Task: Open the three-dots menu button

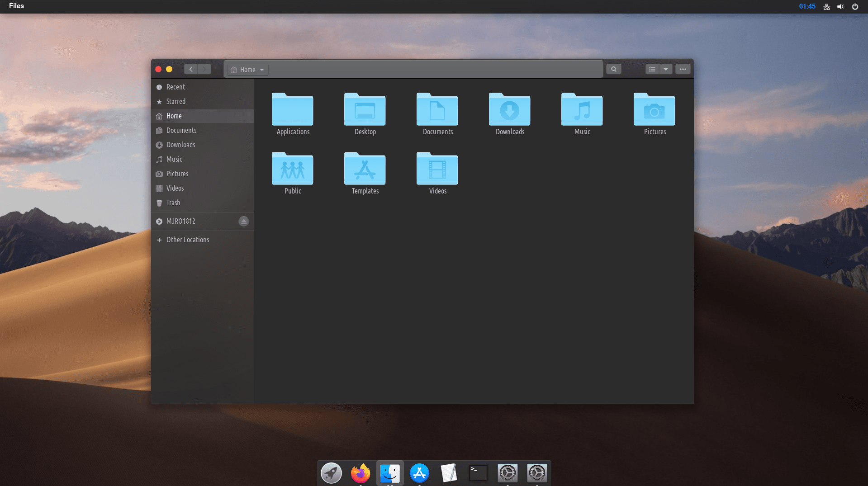Action: [683, 69]
